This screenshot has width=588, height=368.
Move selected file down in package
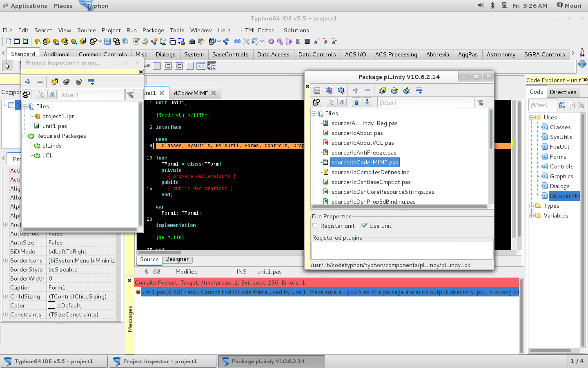(367, 102)
